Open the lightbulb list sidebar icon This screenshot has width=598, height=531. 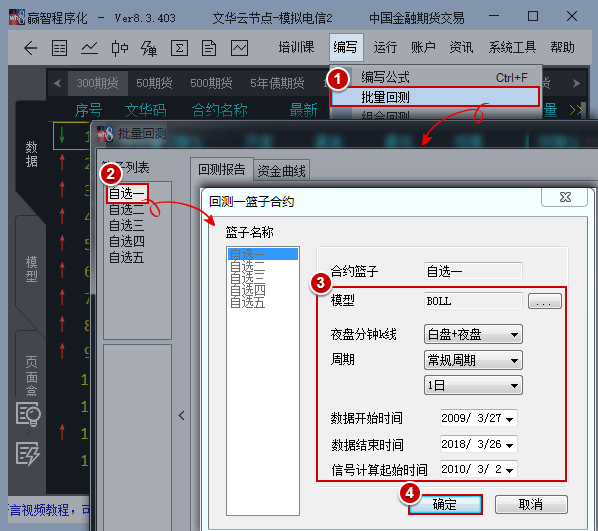(28, 414)
